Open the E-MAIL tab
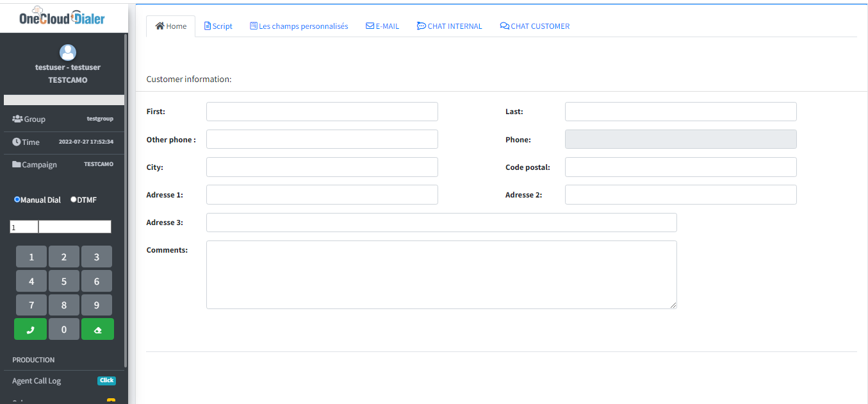 pos(382,26)
